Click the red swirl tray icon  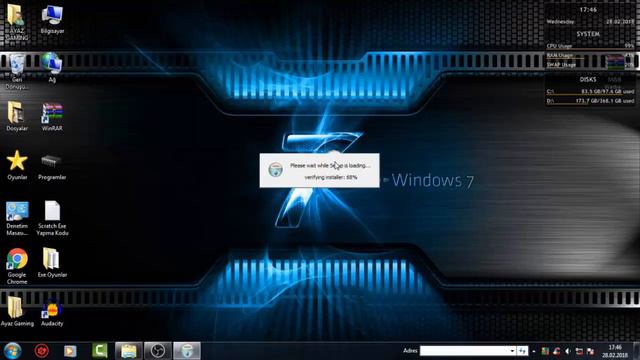556,351
